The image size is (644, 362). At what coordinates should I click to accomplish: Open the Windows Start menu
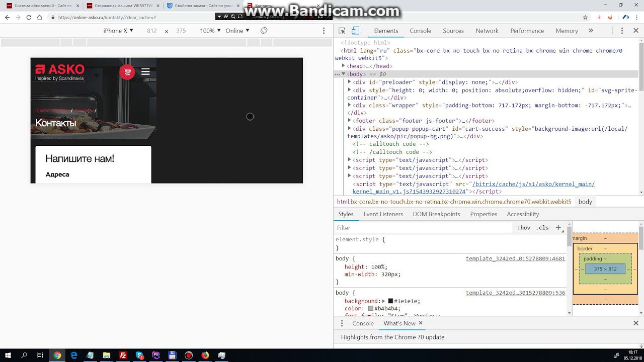(x=8, y=355)
